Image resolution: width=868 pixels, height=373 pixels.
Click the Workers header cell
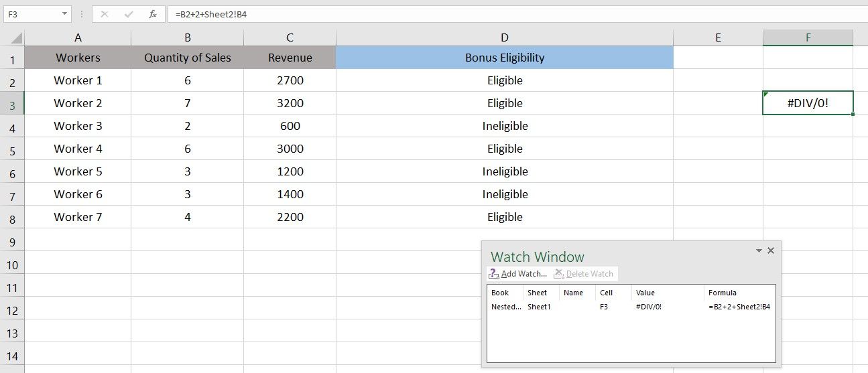tap(78, 58)
